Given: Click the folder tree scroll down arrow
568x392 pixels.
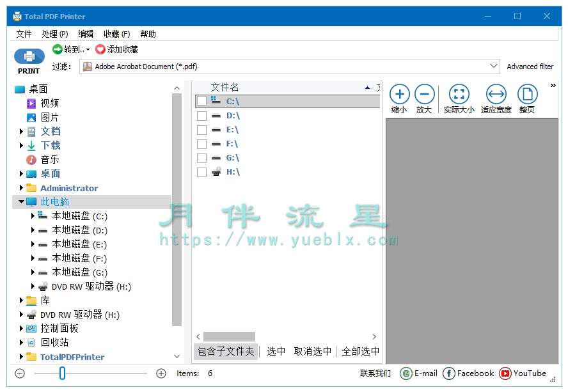Looking at the screenshot, I should (177, 356).
